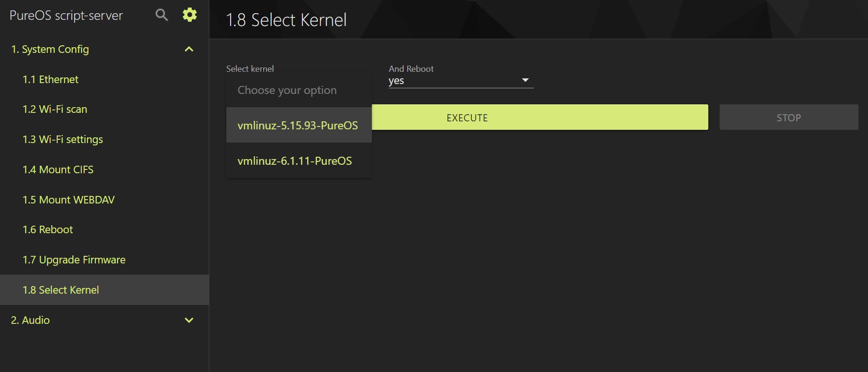Open the 1.6 Reboot script

click(48, 229)
